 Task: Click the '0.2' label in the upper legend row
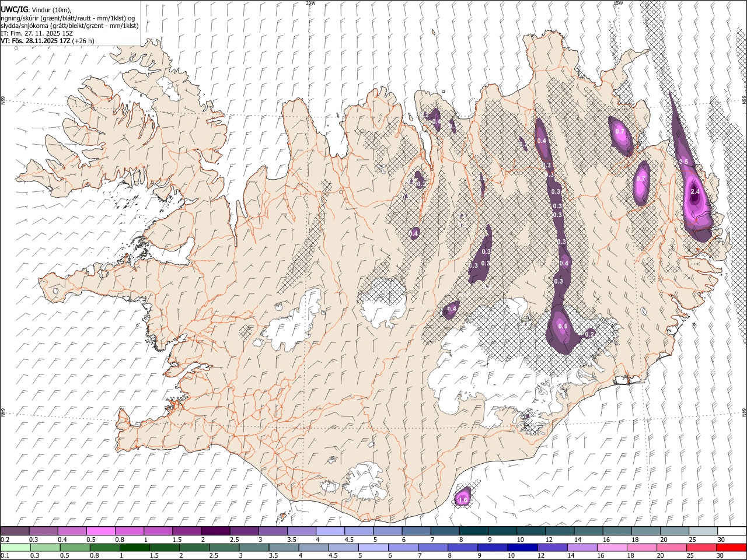(4, 539)
